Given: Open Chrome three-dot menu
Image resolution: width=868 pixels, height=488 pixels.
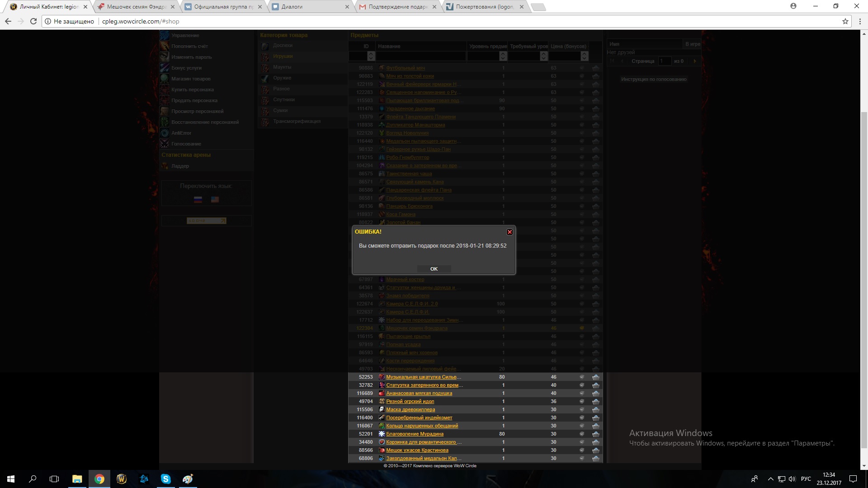Looking at the screenshot, I should tap(859, 21).
